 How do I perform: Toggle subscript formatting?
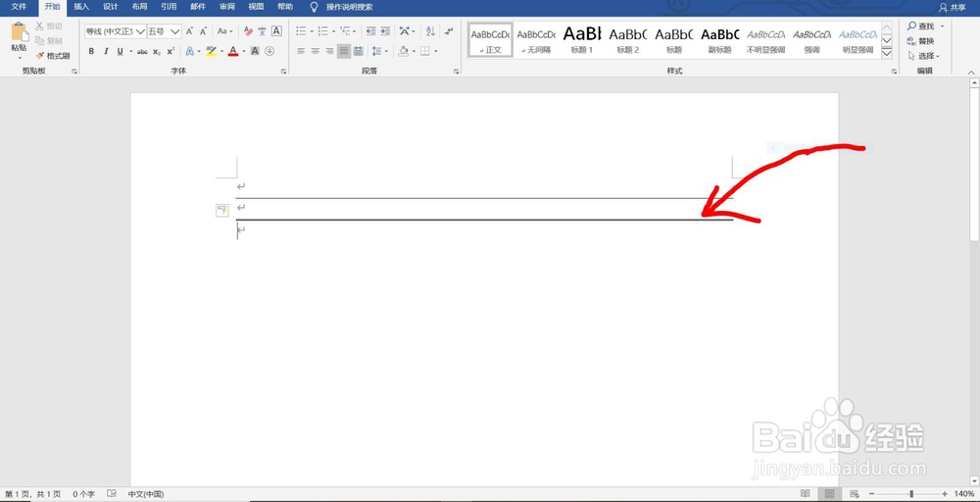pos(156,51)
